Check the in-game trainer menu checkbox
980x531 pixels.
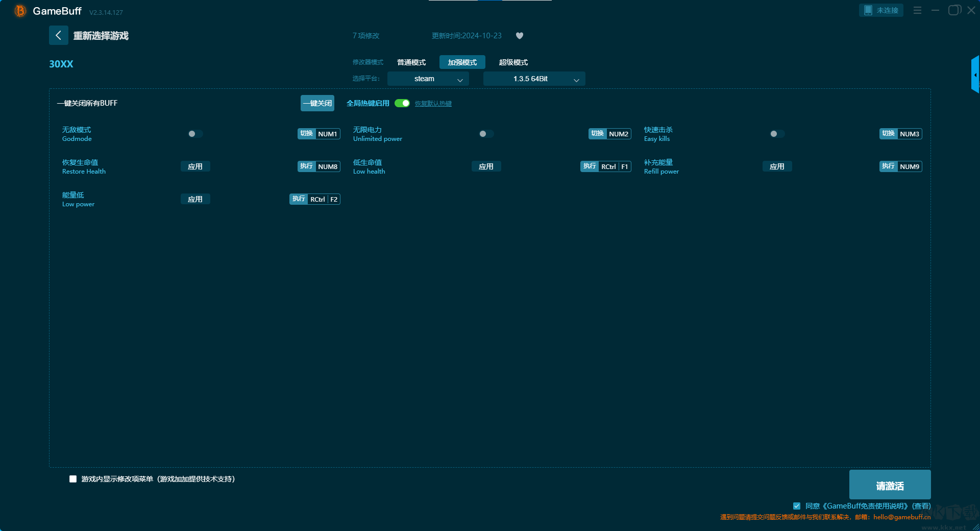(73, 479)
